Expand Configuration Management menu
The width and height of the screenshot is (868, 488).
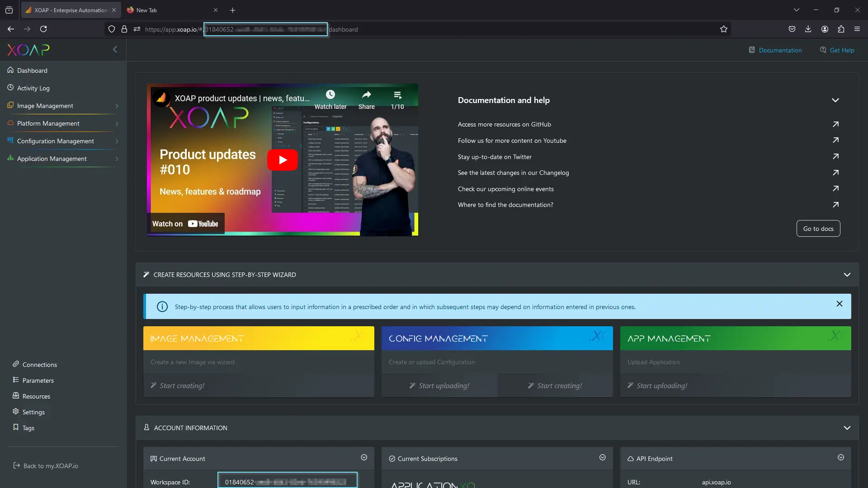click(63, 141)
